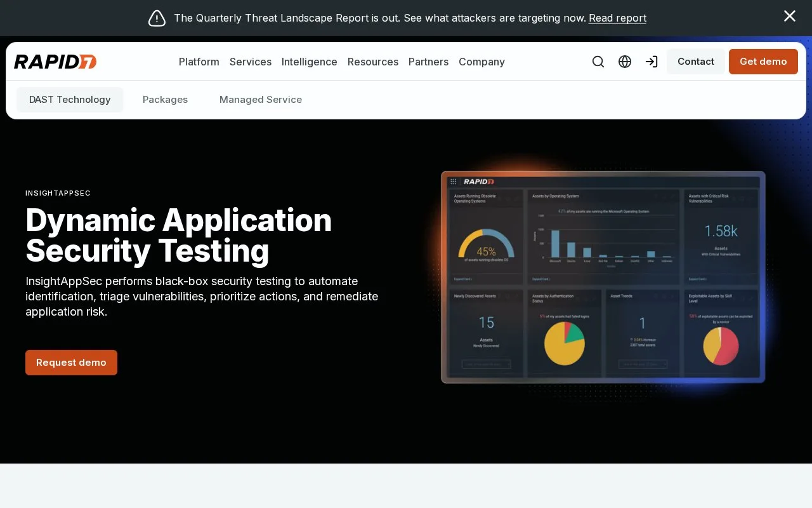Click the sign-in arrow icon

click(652, 62)
